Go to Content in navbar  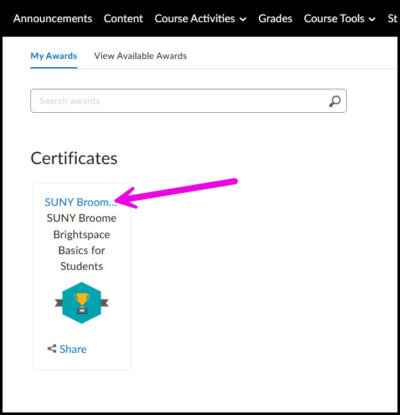coord(123,19)
